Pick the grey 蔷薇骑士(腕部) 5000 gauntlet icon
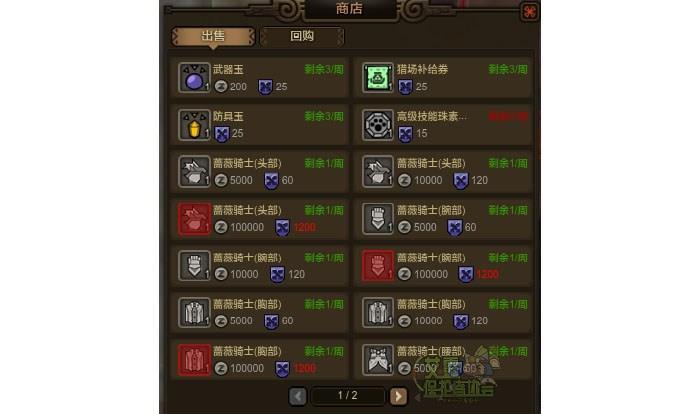This screenshot has height=414, width=700. click(378, 219)
